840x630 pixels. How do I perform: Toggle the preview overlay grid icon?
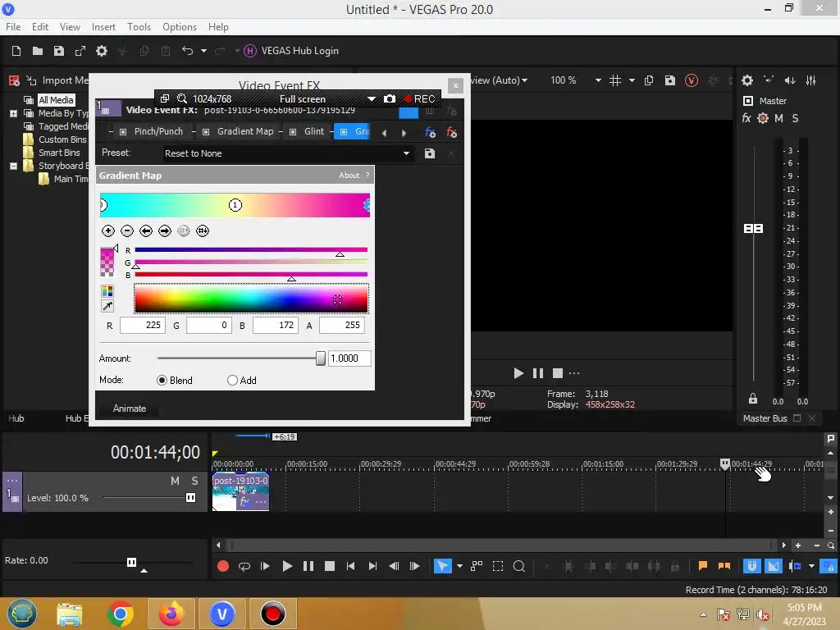click(x=615, y=80)
